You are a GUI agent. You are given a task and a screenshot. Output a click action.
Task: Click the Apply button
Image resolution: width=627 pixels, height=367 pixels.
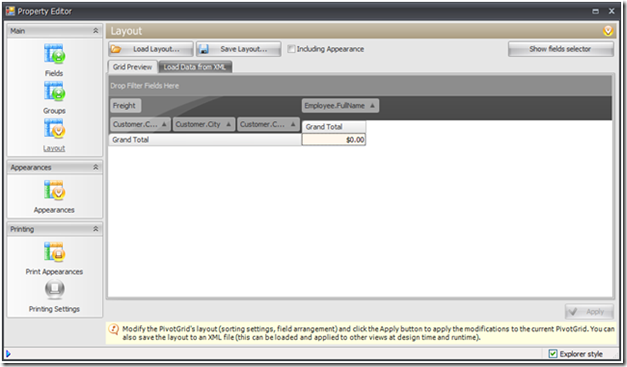tap(589, 312)
